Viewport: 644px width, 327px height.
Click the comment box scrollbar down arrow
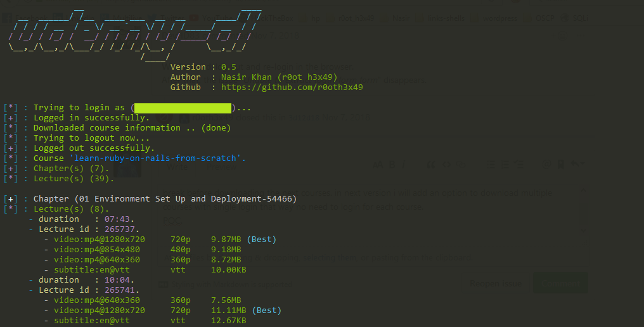584,230
